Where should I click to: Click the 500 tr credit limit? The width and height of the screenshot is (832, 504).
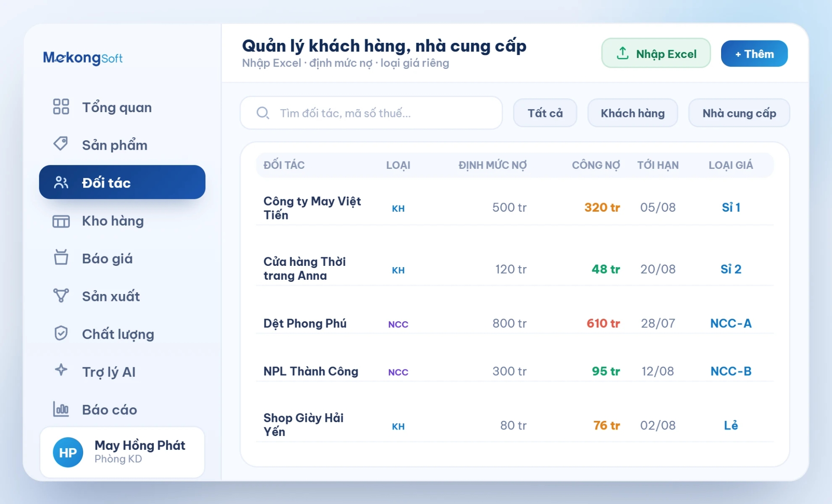(509, 207)
